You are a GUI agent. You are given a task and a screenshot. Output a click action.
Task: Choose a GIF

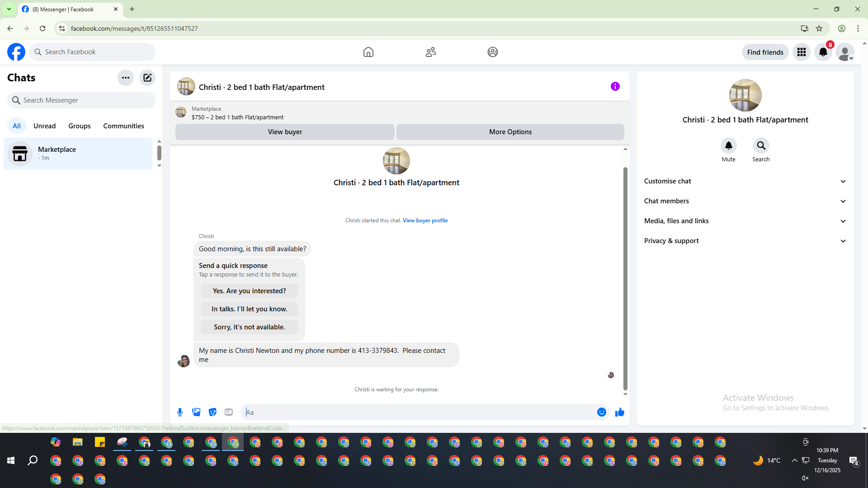click(229, 412)
